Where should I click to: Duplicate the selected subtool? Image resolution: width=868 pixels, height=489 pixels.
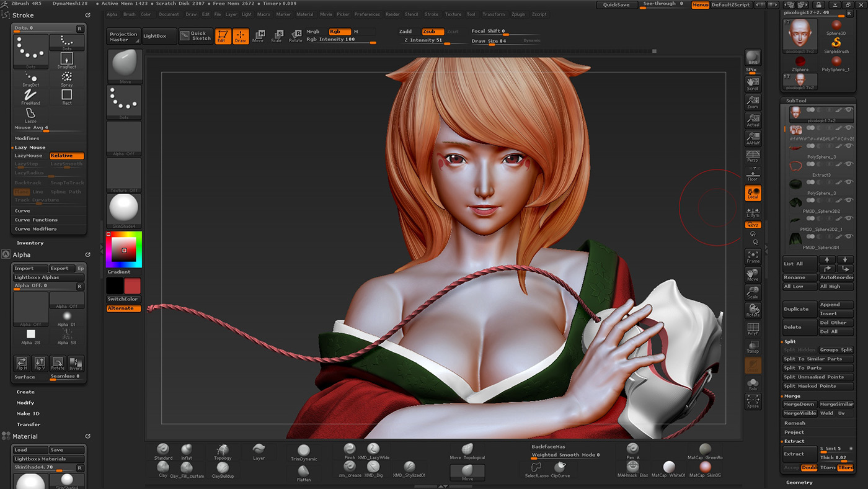(x=799, y=309)
